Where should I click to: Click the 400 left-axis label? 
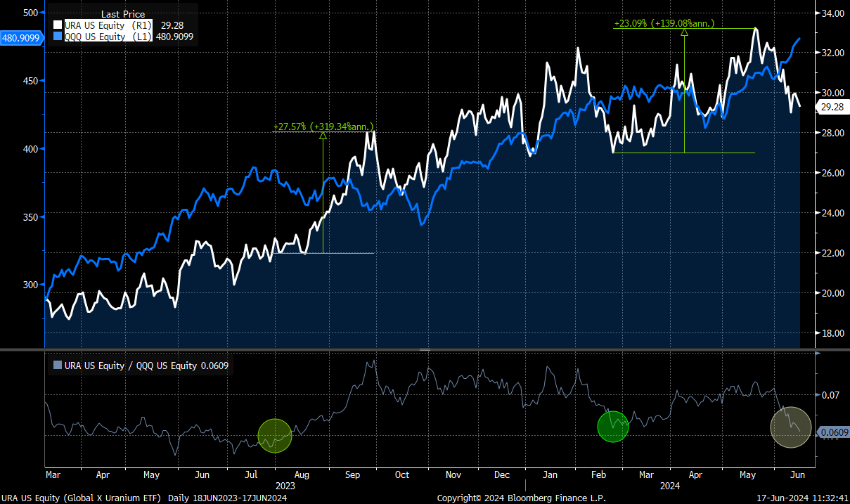30,149
